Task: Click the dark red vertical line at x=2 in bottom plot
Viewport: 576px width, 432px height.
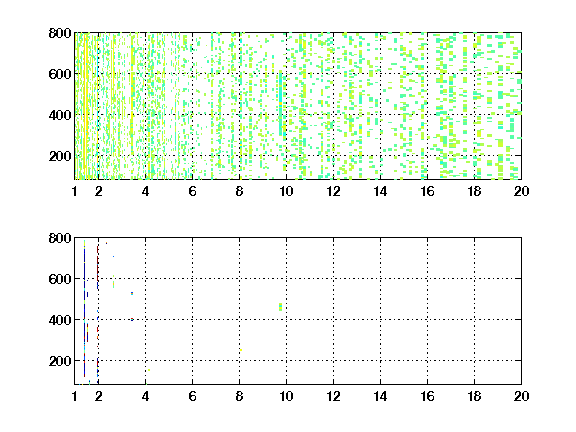Action: point(97,312)
